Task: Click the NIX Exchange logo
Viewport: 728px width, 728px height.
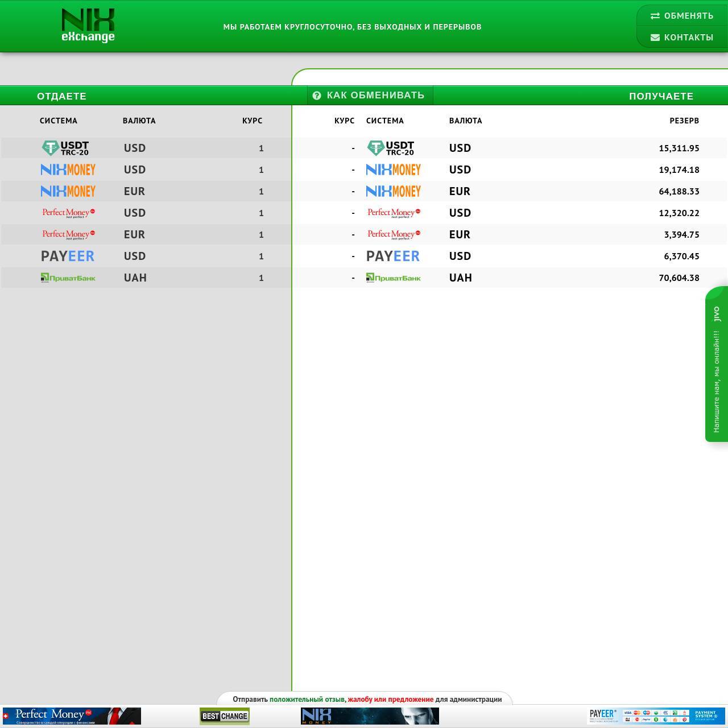Action: click(88, 26)
